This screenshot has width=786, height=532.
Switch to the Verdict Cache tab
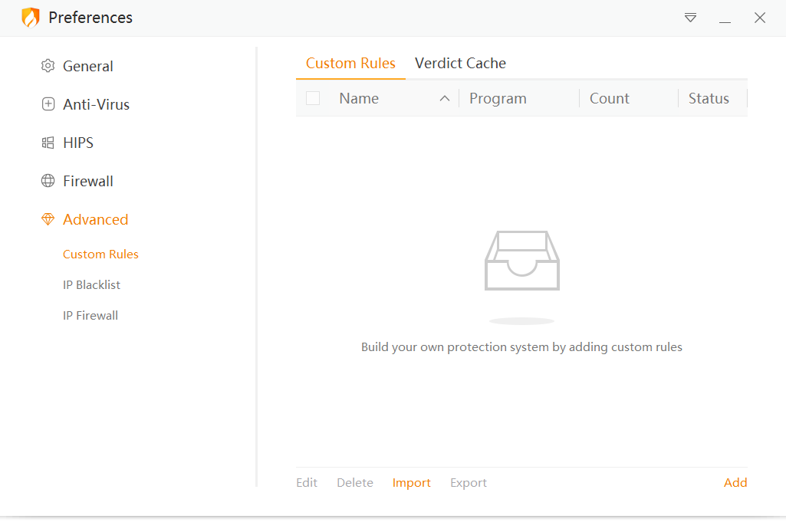(x=460, y=63)
